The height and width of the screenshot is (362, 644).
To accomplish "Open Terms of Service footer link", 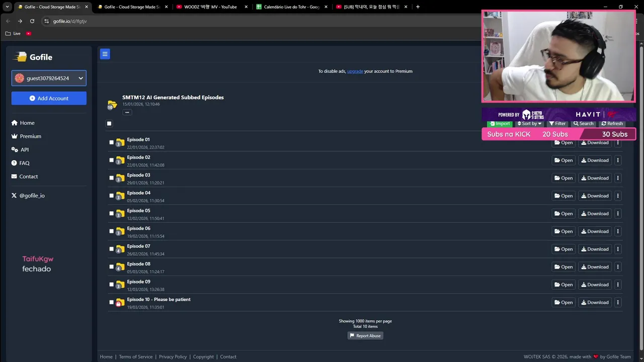I will [135, 357].
